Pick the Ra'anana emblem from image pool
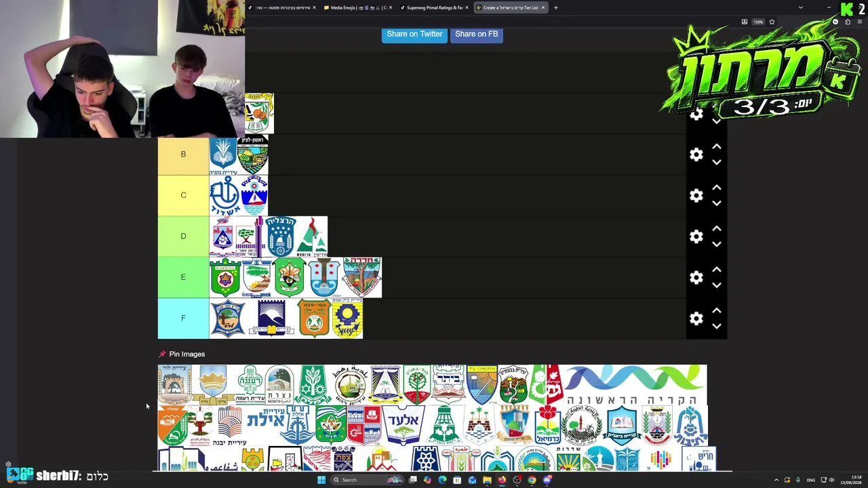The image size is (868, 488). coord(249,384)
